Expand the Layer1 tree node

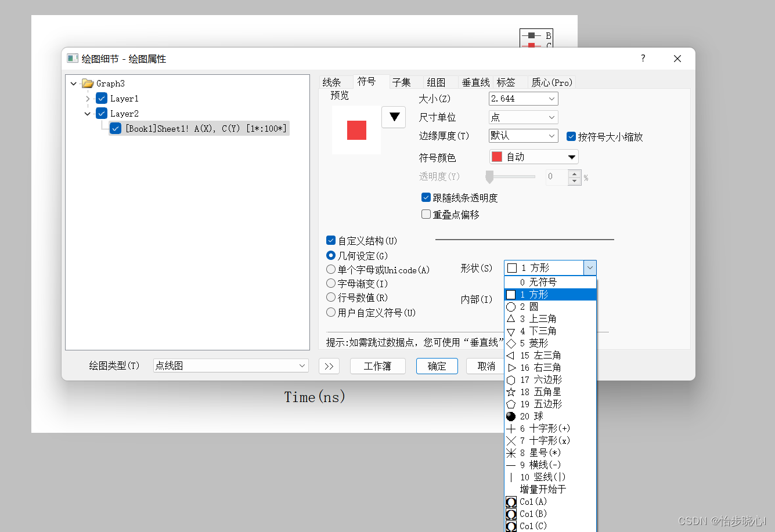click(88, 99)
